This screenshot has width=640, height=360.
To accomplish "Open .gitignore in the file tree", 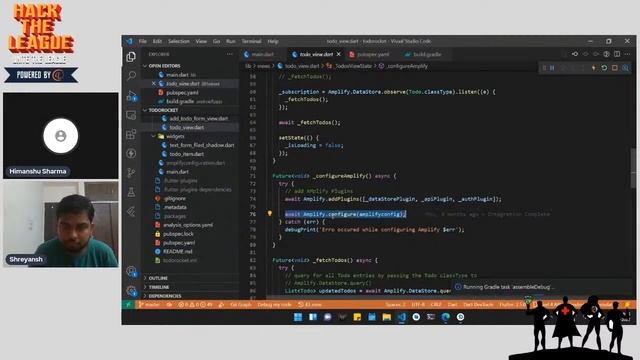I will click(175, 198).
